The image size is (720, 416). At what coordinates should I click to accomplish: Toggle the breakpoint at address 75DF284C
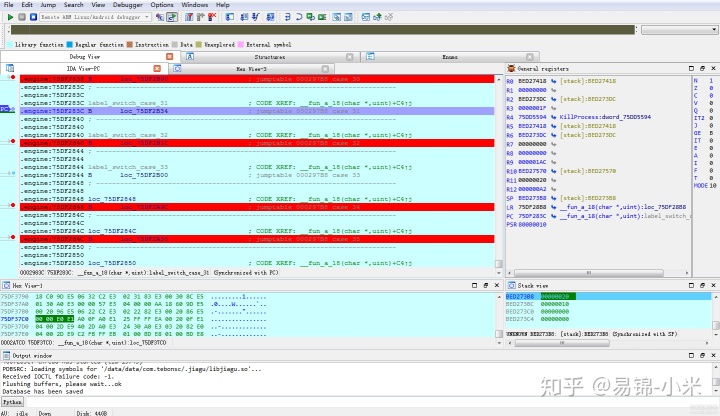coord(13,237)
